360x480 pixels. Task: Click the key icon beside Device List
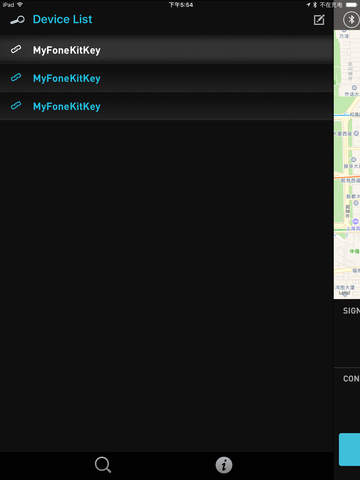pyautogui.click(x=17, y=20)
